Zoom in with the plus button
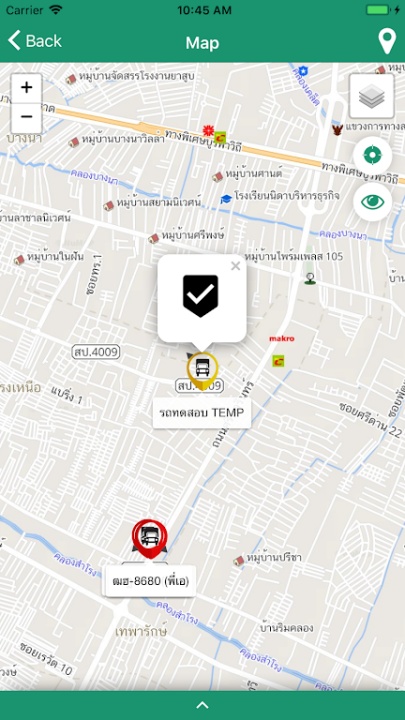 pyautogui.click(x=27, y=88)
